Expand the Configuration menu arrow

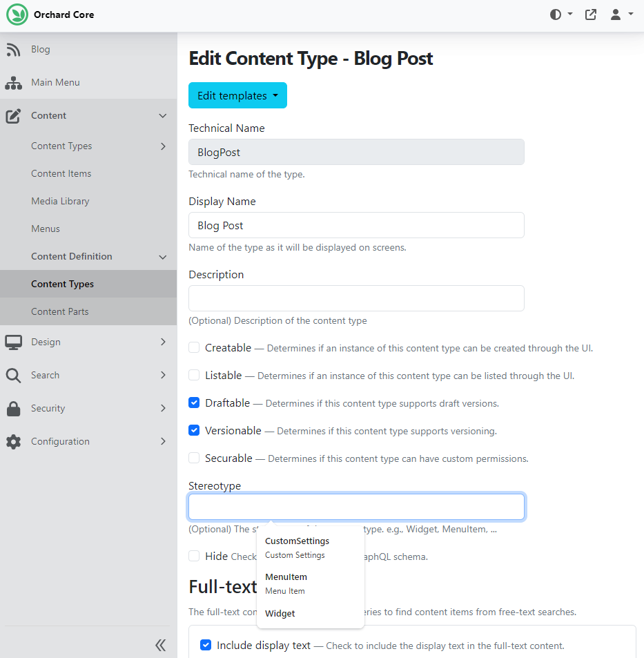click(x=163, y=441)
